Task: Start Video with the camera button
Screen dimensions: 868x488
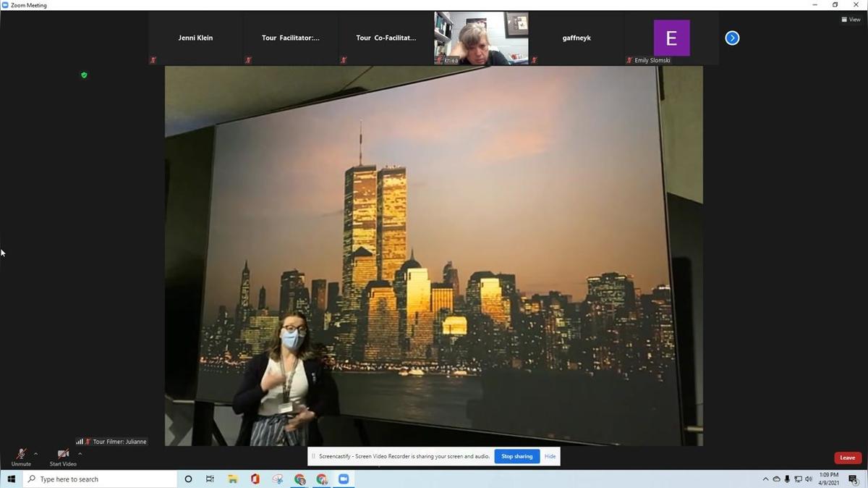Action: coord(63,457)
